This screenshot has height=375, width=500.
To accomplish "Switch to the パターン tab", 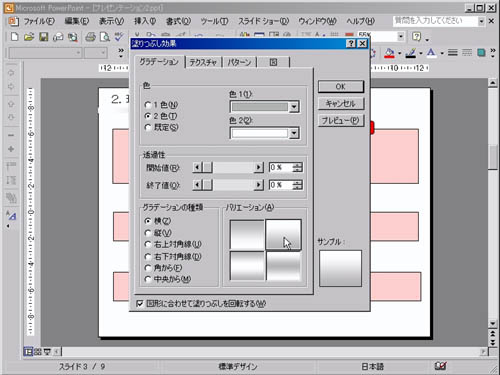I will coord(239,62).
